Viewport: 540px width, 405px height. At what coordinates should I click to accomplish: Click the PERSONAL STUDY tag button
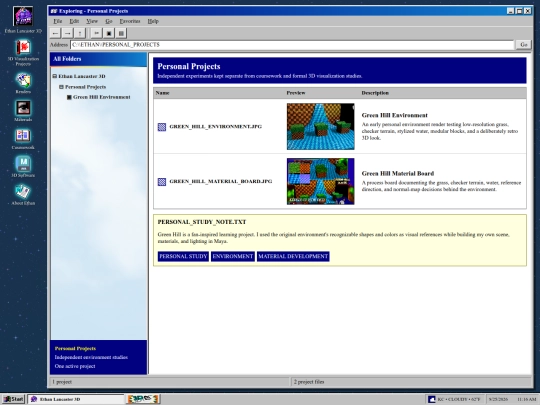coord(183,256)
